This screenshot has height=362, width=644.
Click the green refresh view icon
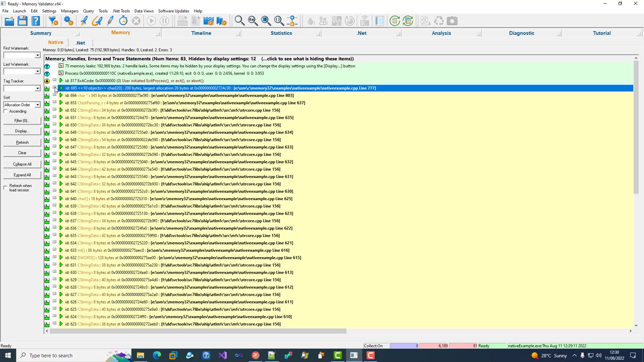(x=395, y=21)
